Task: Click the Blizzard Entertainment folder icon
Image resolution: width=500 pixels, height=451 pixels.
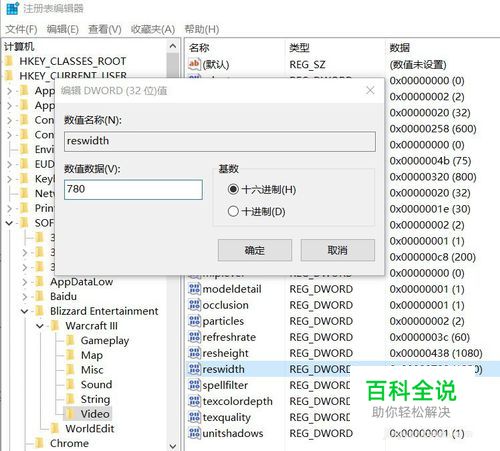Action: coord(39,311)
